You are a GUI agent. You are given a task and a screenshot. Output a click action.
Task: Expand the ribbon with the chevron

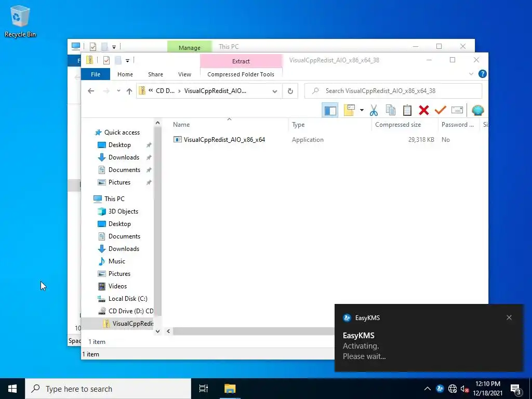click(471, 74)
